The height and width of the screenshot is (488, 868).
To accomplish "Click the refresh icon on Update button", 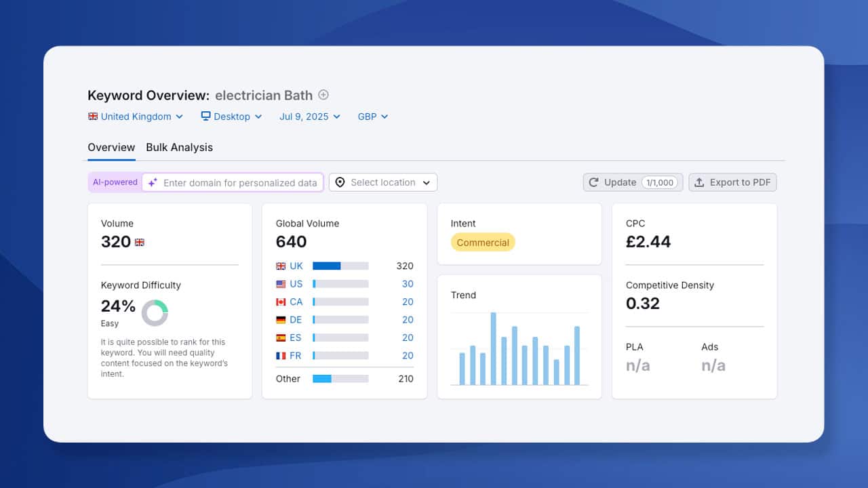I will [593, 182].
